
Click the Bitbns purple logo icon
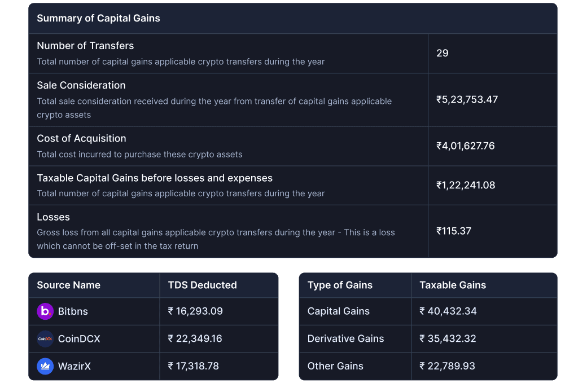point(45,311)
